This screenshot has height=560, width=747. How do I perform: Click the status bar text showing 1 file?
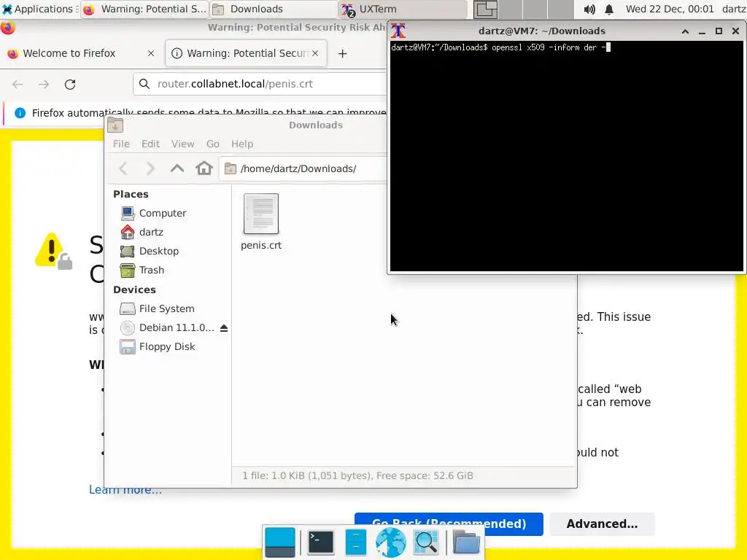pos(357,475)
